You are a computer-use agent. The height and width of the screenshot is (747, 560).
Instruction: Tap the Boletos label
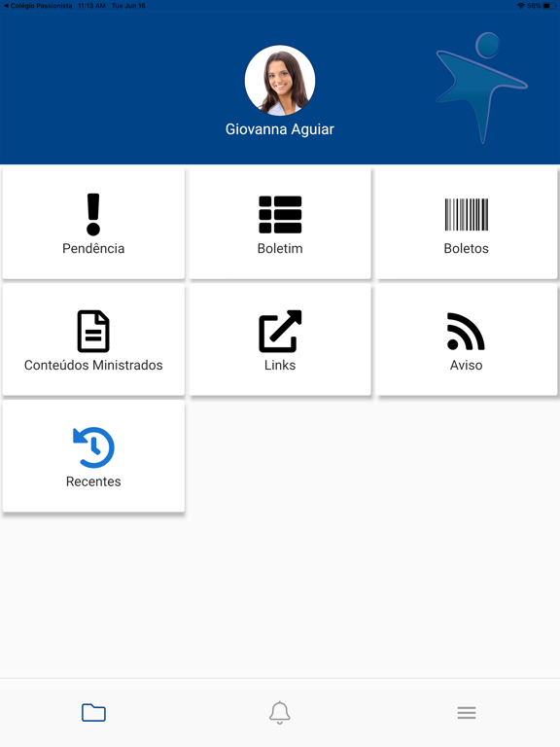(467, 248)
